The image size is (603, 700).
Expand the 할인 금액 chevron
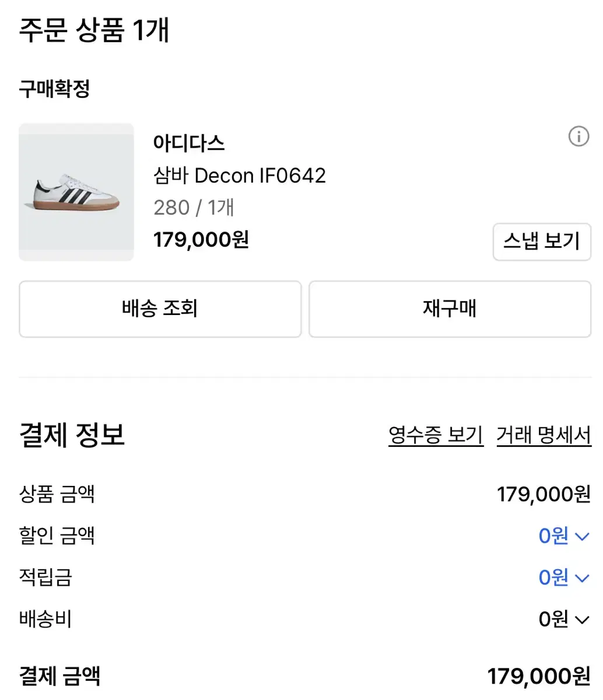[582, 536]
